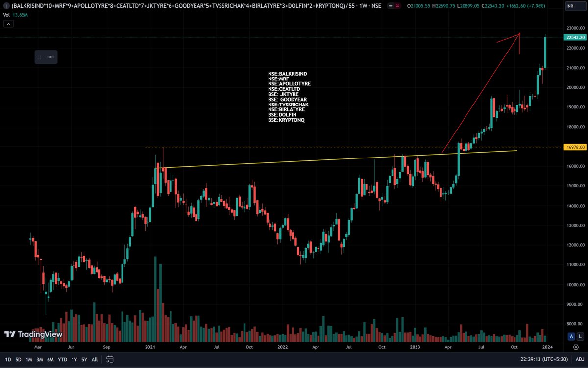Set range to 5D
588x368 pixels.
point(18,359)
